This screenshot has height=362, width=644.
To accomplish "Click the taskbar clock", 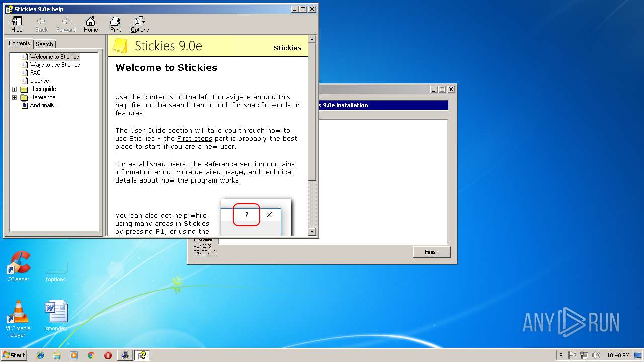I will point(618,355).
